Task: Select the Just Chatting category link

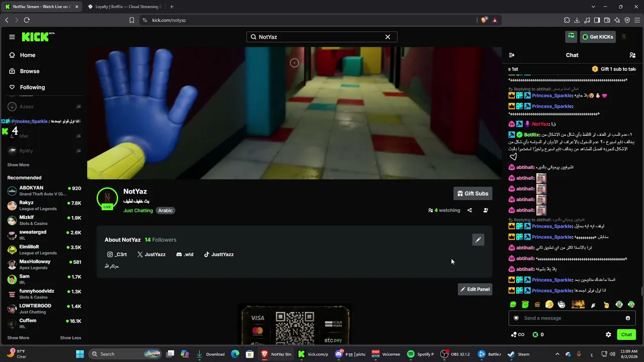Action: coord(138,211)
